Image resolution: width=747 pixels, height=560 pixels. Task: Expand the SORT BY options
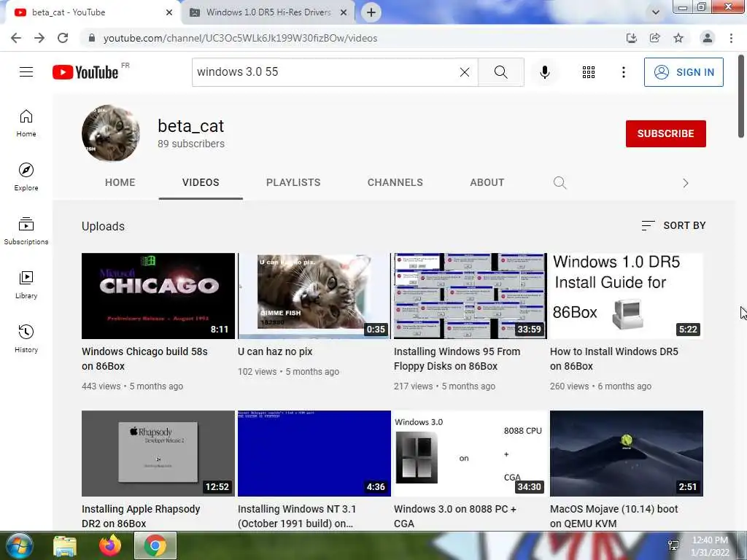point(673,225)
